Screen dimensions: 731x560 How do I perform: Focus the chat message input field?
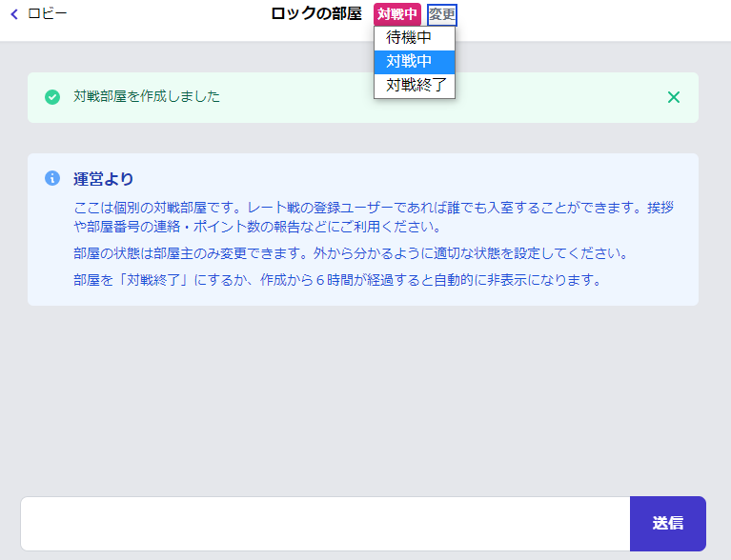click(x=325, y=524)
